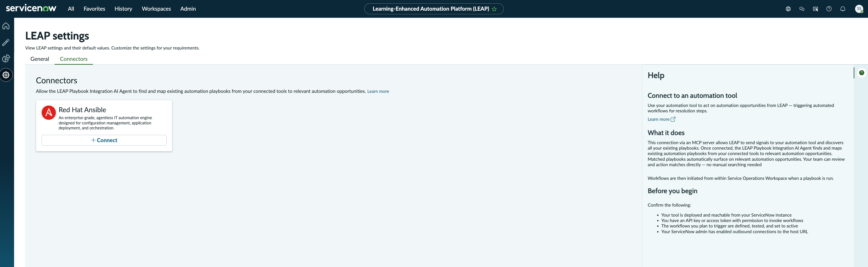Screen dimensions: 868x267
Task: Select the Connectors tab
Action: pos(74,59)
